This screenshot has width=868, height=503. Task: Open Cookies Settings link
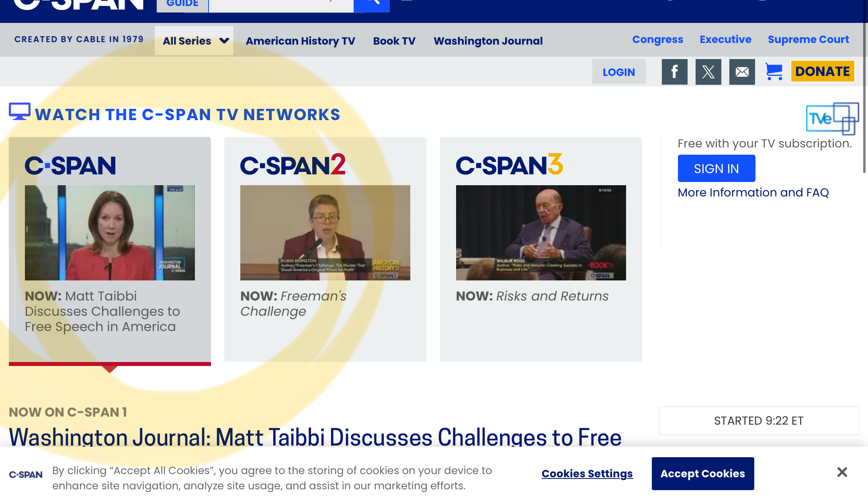tap(587, 474)
